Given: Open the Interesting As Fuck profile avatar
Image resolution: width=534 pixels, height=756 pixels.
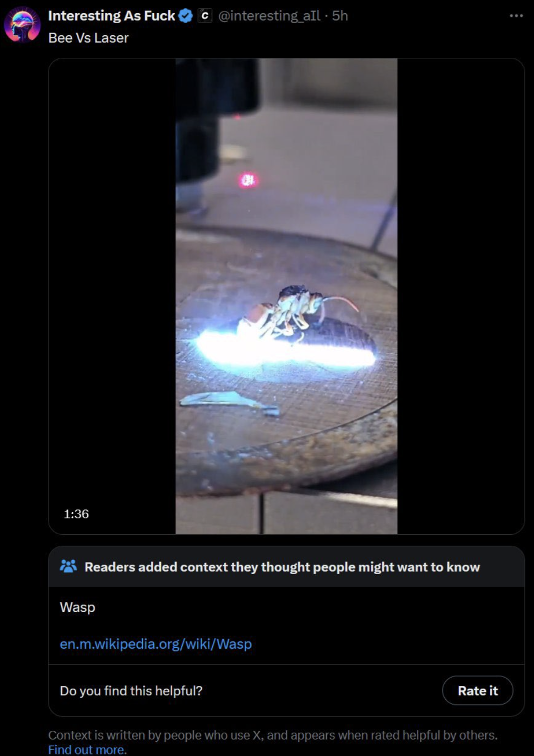Looking at the screenshot, I should 22,25.
